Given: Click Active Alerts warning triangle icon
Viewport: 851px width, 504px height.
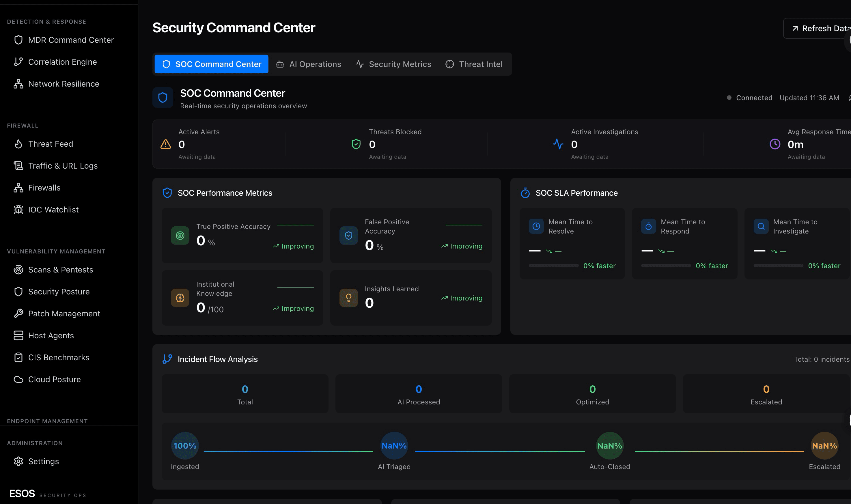Looking at the screenshot, I should click(166, 144).
